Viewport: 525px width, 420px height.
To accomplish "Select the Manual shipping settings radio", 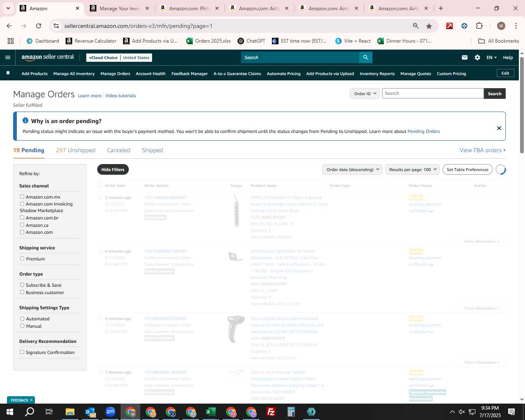I will coord(22,326).
